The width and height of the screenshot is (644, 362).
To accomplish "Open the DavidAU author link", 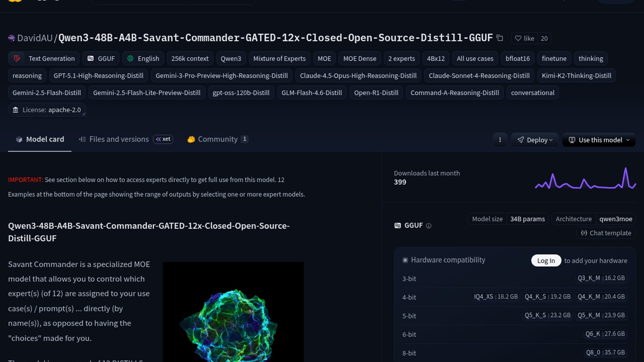I will click(x=35, y=38).
